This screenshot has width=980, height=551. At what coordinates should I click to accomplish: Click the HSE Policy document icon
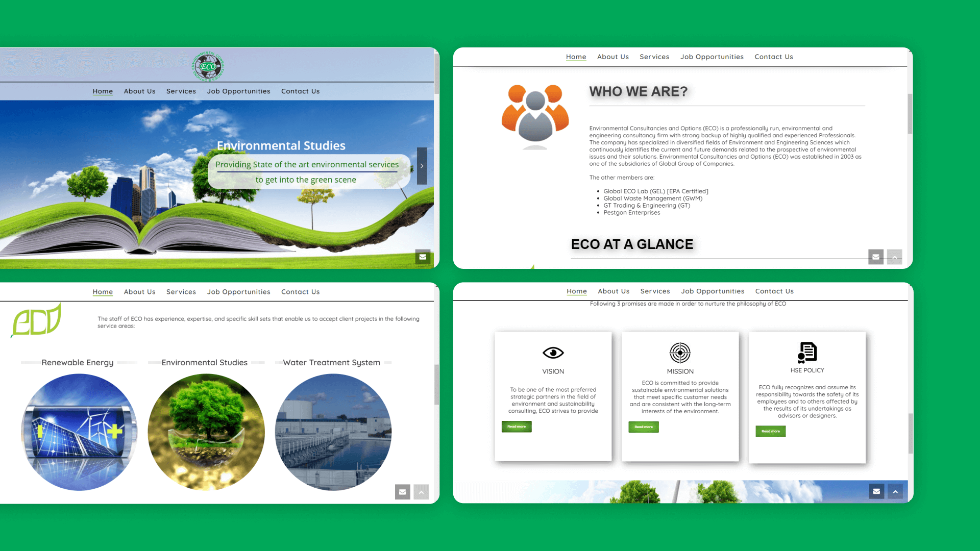coord(806,352)
